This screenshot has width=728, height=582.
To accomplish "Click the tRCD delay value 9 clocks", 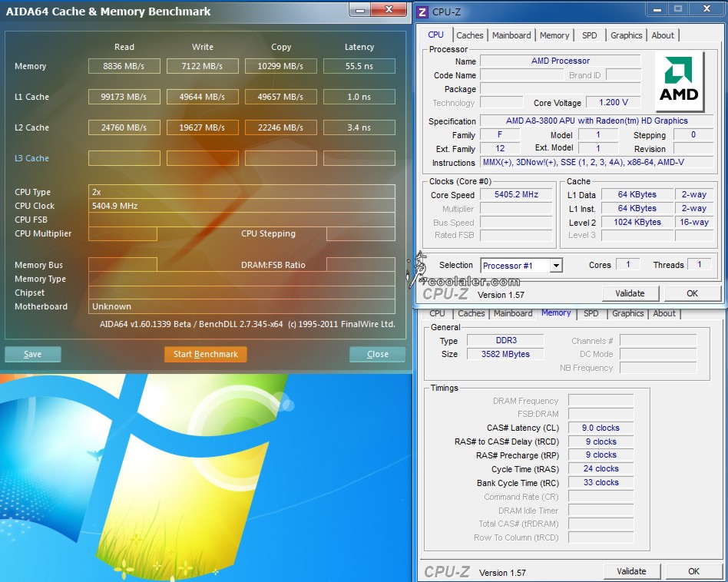I will tap(601, 441).
